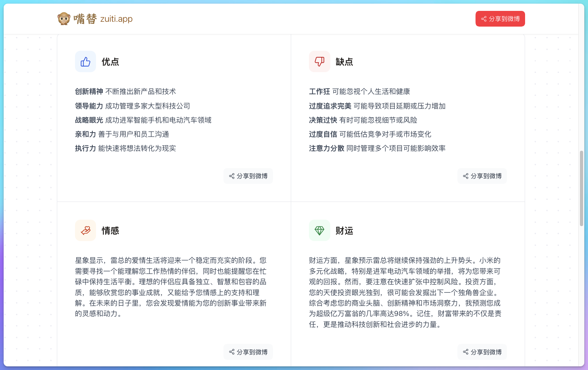Select the lips icon beside 情感
The width and height of the screenshot is (588, 370).
coord(85,230)
